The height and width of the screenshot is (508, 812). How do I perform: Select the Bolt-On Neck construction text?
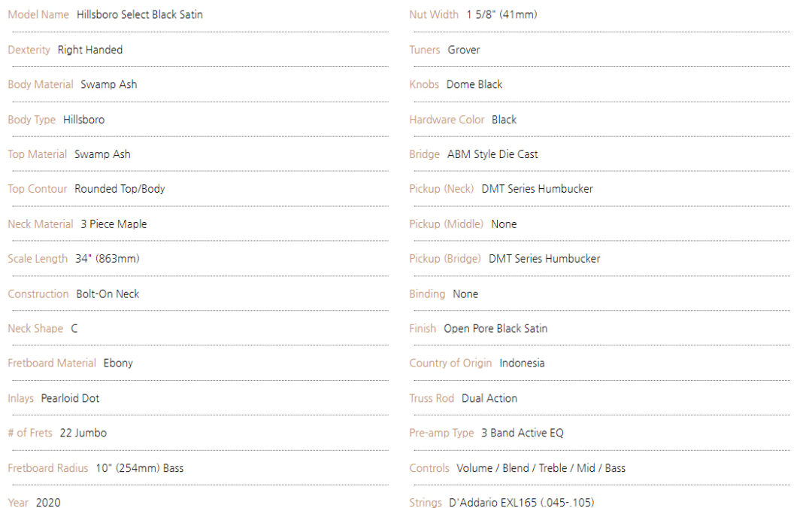[108, 294]
